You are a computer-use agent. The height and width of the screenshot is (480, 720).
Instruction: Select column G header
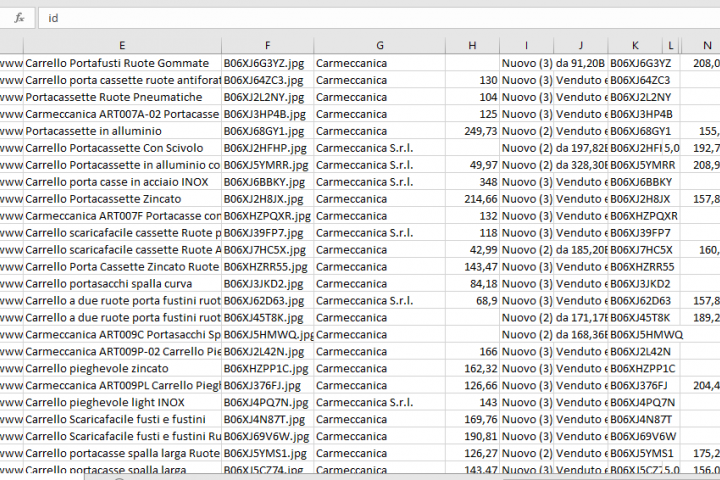380,45
